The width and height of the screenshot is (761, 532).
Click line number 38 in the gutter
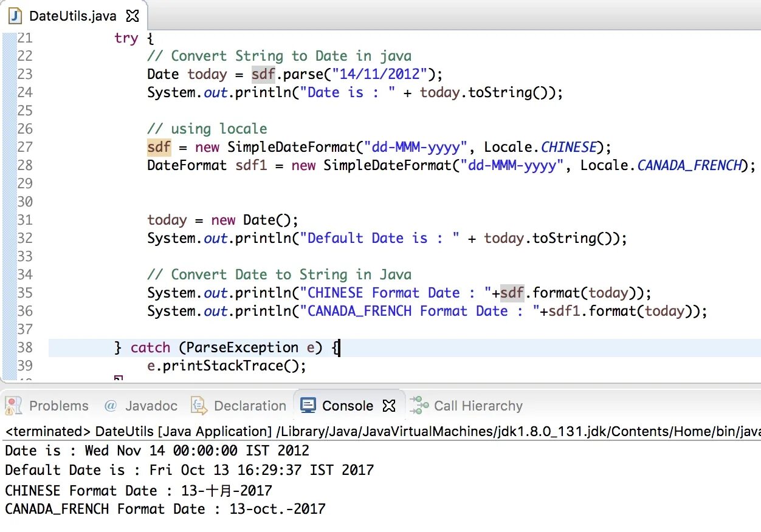pos(24,347)
